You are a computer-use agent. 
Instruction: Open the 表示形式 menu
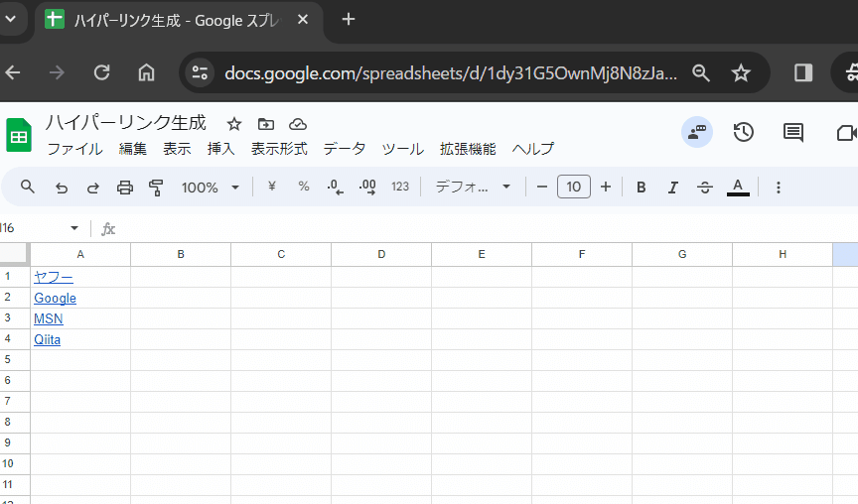pyautogui.click(x=279, y=149)
